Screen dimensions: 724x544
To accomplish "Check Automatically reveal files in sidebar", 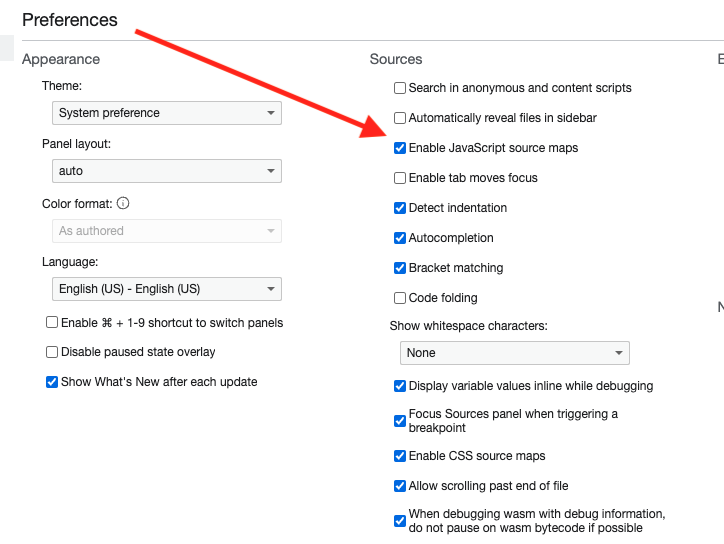I will click(400, 118).
